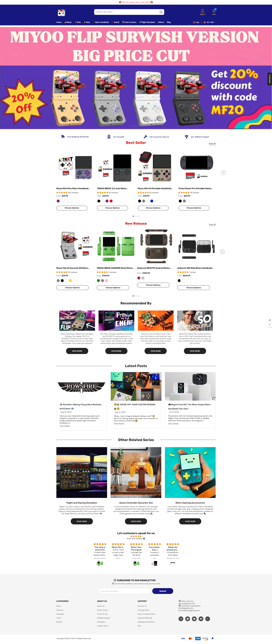
Task: Select red color option for TRIMUI BRICK
Action: [111, 201]
